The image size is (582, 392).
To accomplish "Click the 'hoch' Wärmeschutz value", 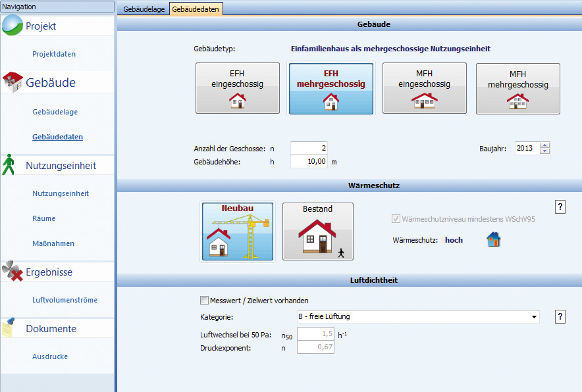I will click(x=454, y=240).
